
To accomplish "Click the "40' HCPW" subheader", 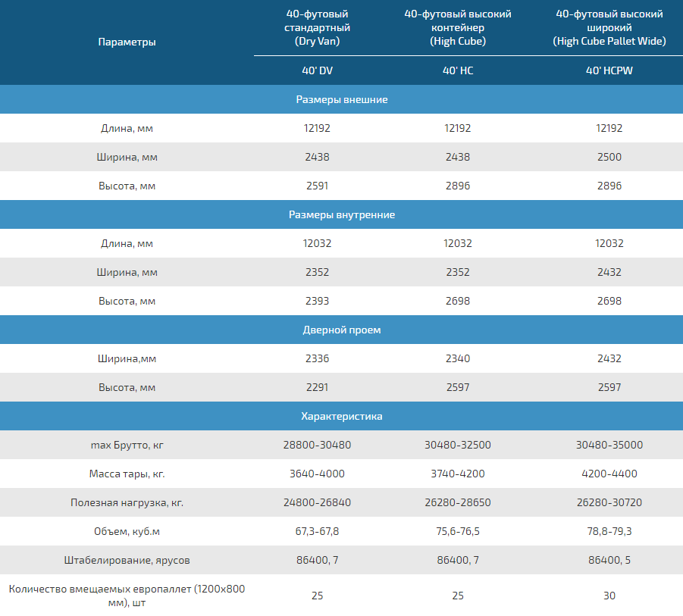I will click(x=609, y=70).
